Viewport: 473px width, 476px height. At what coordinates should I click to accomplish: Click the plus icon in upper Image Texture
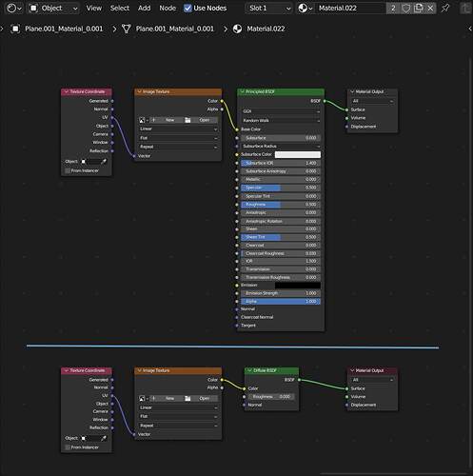coord(153,120)
